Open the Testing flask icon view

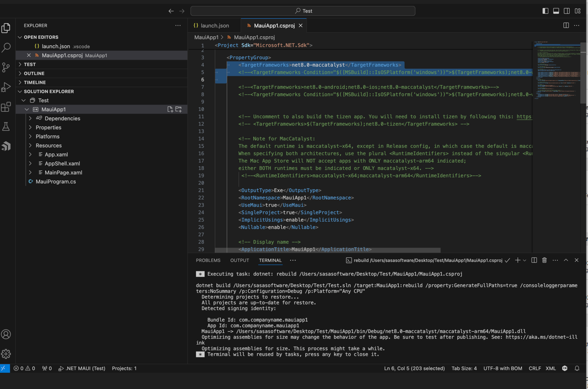click(x=6, y=126)
